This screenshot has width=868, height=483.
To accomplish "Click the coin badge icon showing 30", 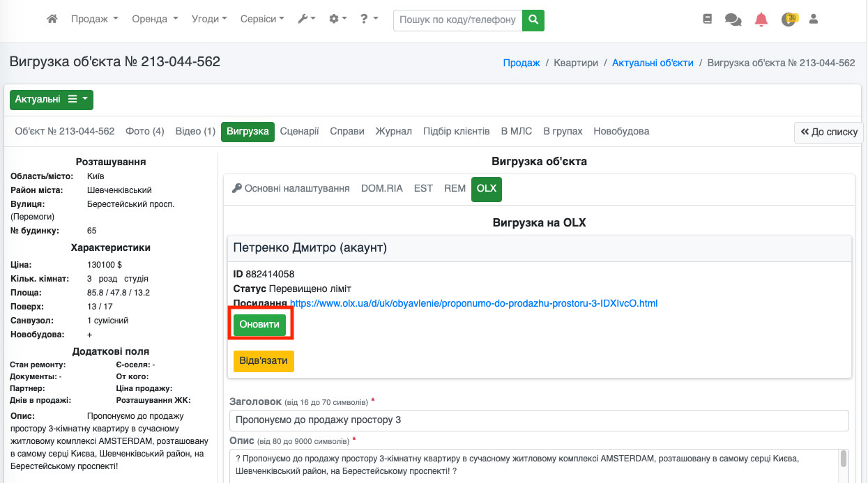I will (789, 20).
